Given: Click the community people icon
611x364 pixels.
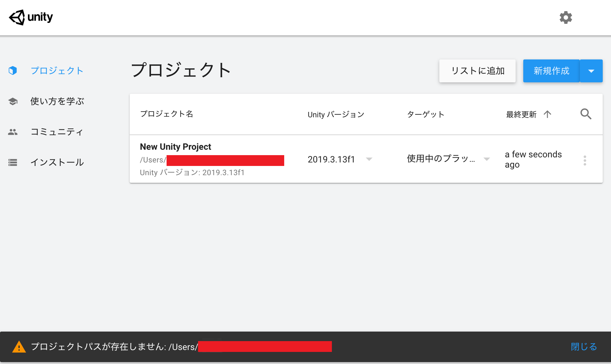Looking at the screenshot, I should click(13, 132).
